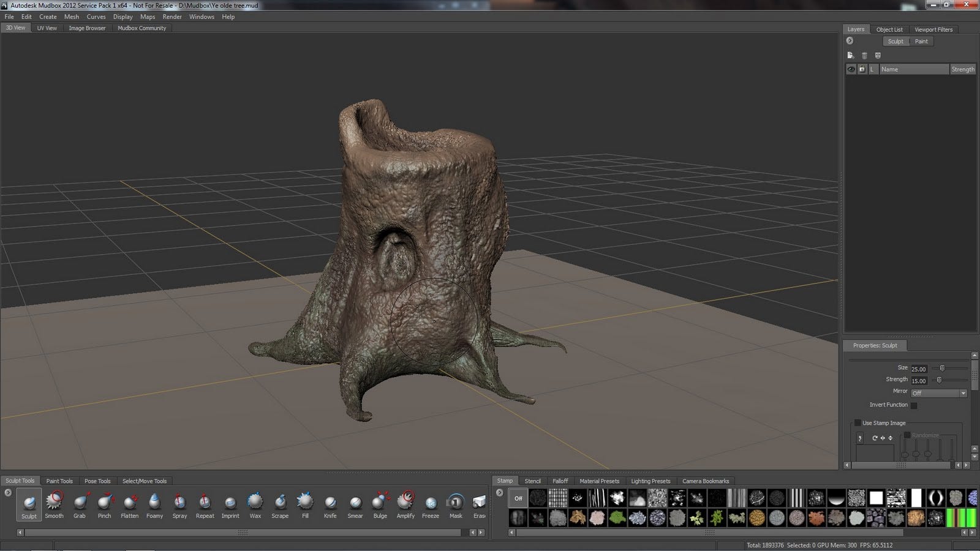Check the Use Stamp Image option
Viewport: 980px width, 551px height.
point(858,423)
